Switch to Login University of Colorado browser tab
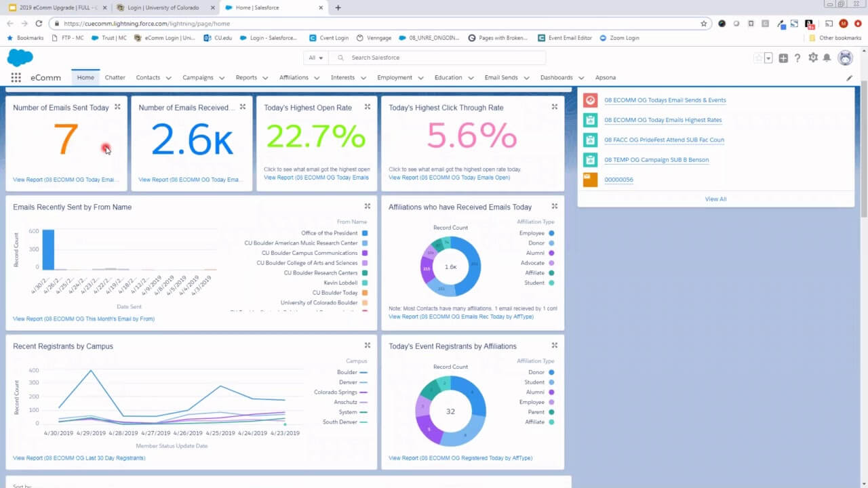Image resolution: width=868 pixels, height=488 pixels. coord(164,7)
